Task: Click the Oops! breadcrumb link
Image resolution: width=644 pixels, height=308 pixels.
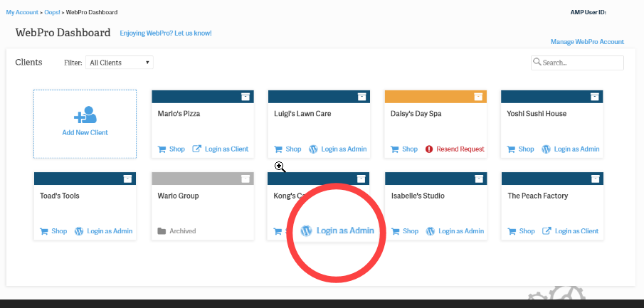Action: (52, 12)
